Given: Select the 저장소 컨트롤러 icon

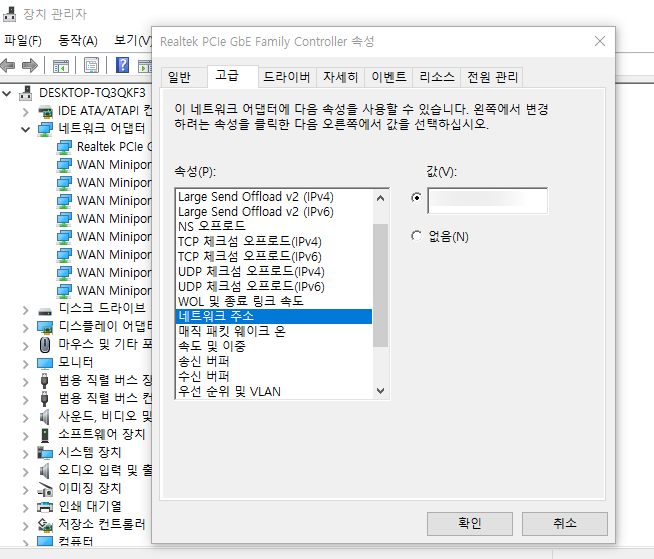Looking at the screenshot, I should coord(45,525).
